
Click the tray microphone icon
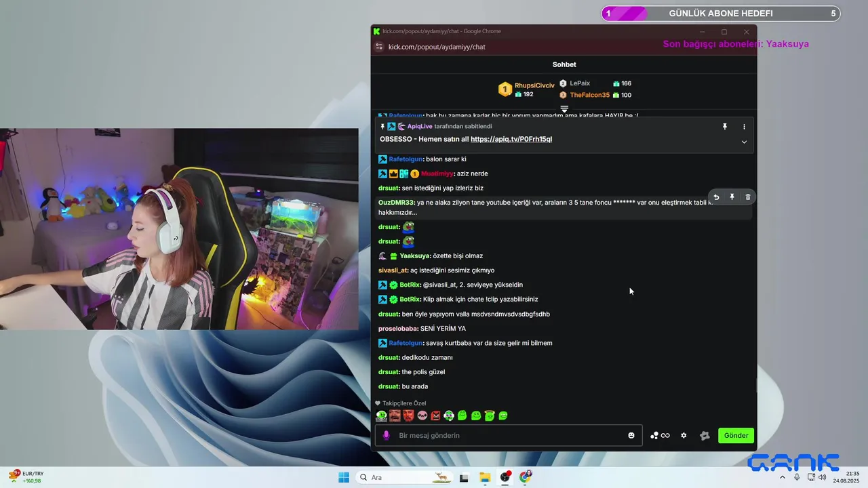tap(797, 477)
